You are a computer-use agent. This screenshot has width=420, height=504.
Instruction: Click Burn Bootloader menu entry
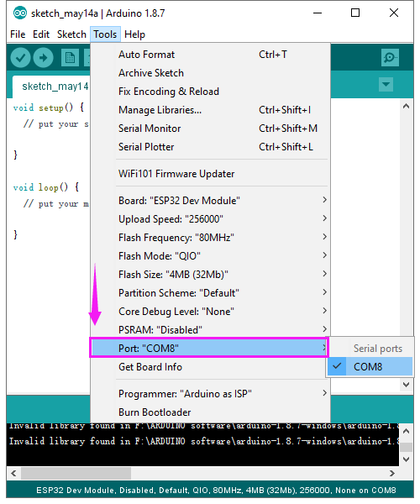(210, 412)
